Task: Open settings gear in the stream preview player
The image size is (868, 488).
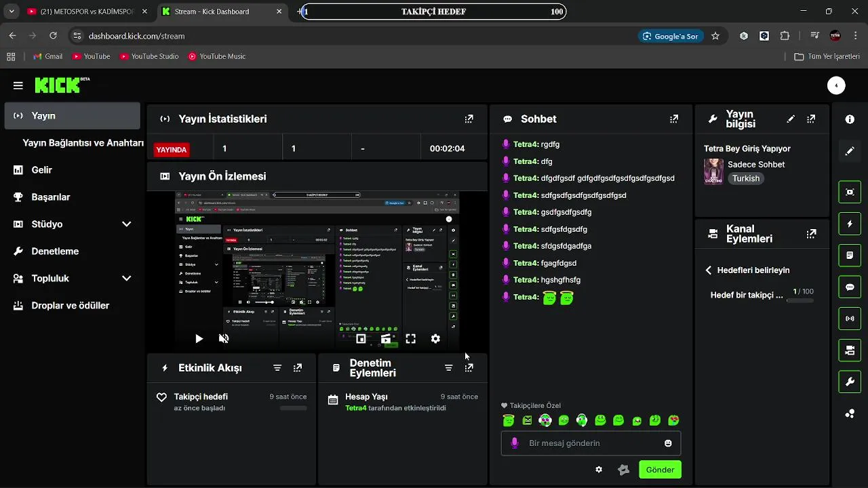Action: 435,338
